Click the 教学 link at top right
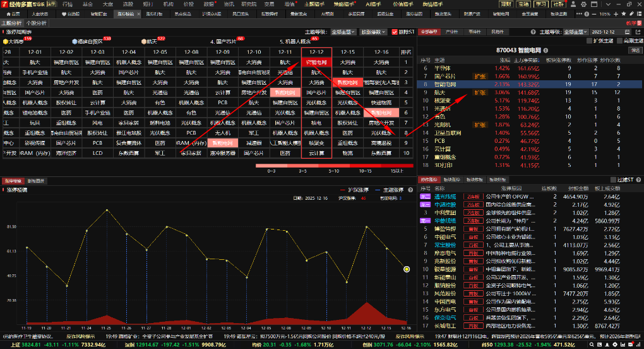644x349 pixels. click(631, 23)
